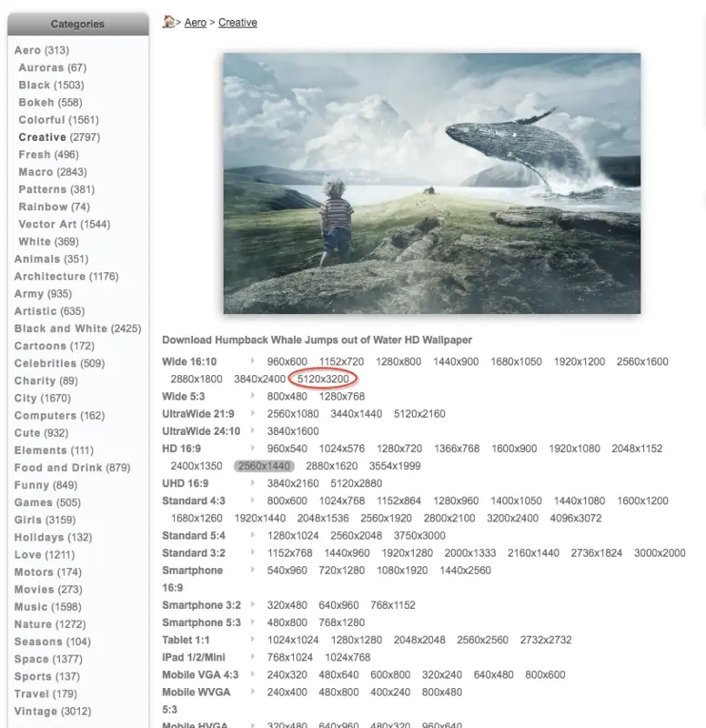Open the Rainbow subcategory
Screen dimensions: 706x728
55,207
